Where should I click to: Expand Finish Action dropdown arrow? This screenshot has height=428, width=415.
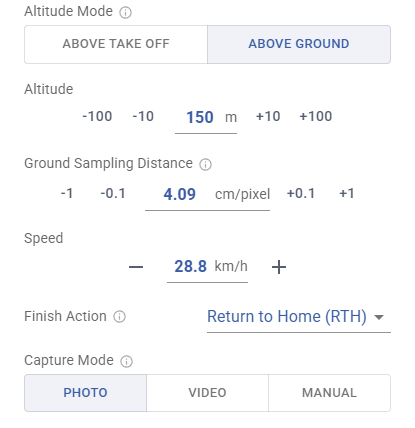click(x=379, y=317)
